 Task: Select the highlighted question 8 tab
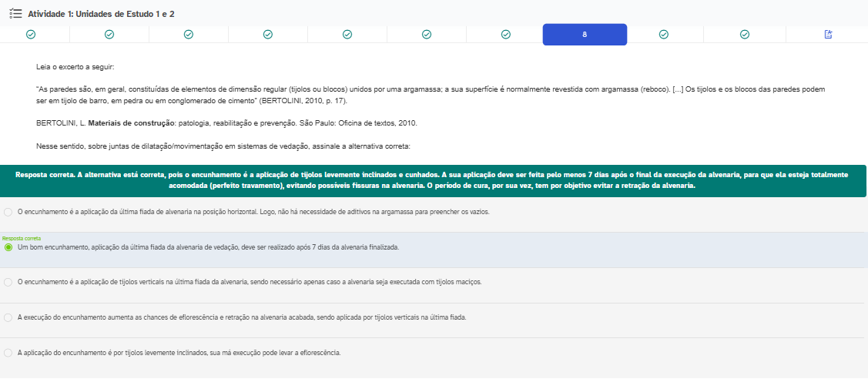pyautogui.click(x=585, y=35)
